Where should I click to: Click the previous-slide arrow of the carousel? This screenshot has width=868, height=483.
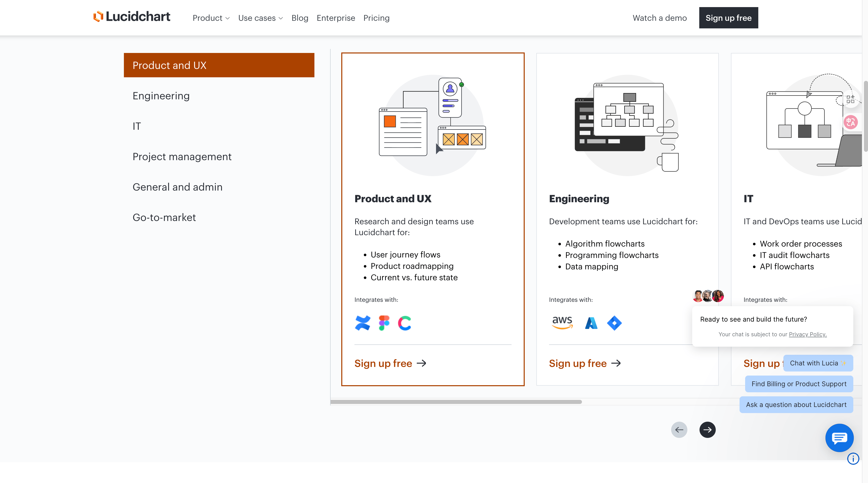tap(679, 430)
